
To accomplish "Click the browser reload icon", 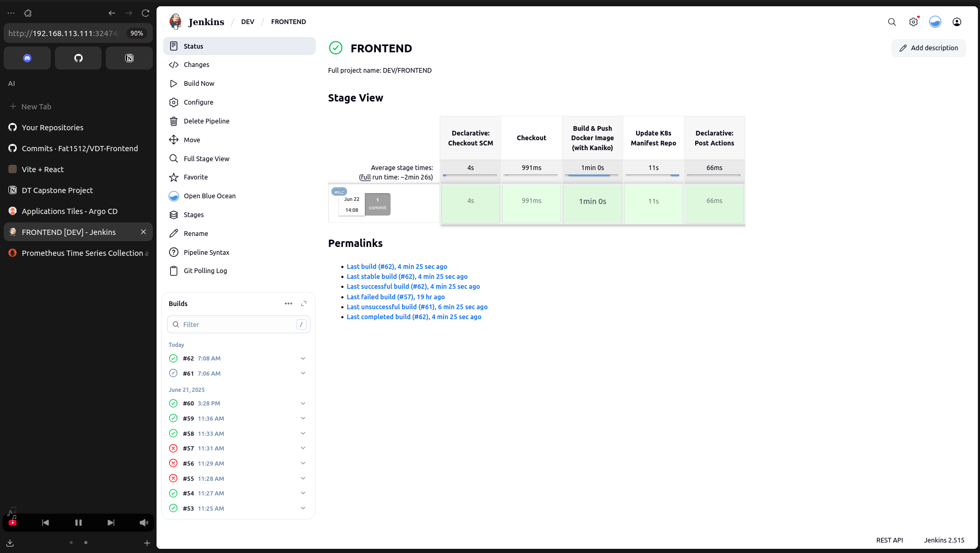I will pos(146,13).
